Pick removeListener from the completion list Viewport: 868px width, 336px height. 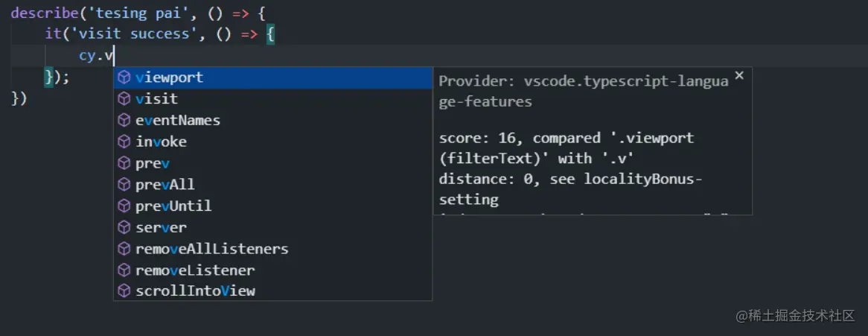point(195,270)
